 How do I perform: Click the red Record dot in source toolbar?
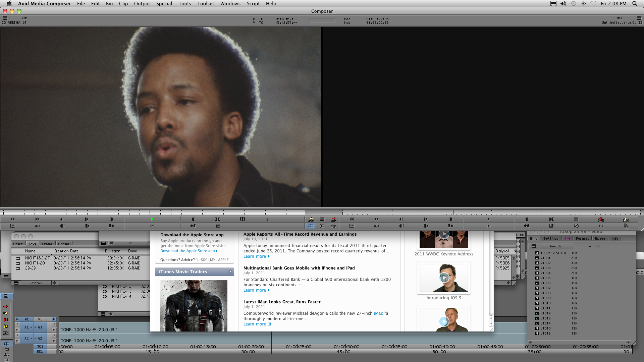(267, 219)
